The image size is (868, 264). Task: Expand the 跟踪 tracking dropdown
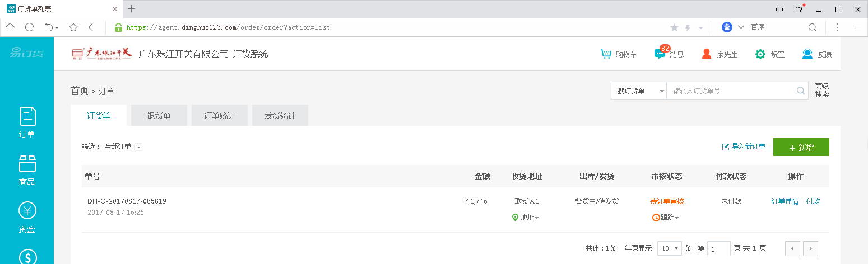[x=666, y=218]
